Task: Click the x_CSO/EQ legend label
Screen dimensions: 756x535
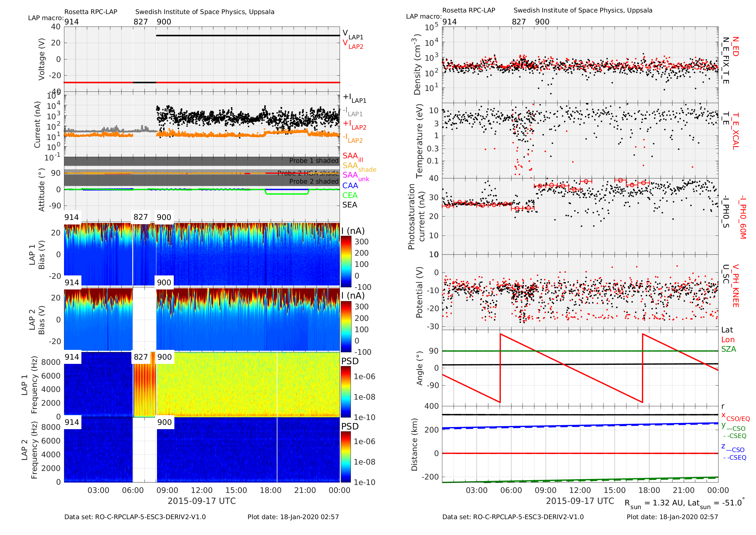Action: pyautogui.click(x=735, y=416)
